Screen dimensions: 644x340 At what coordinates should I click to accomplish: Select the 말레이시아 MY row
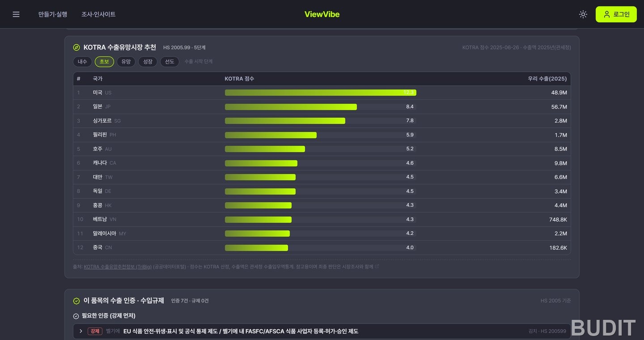[x=322, y=234]
